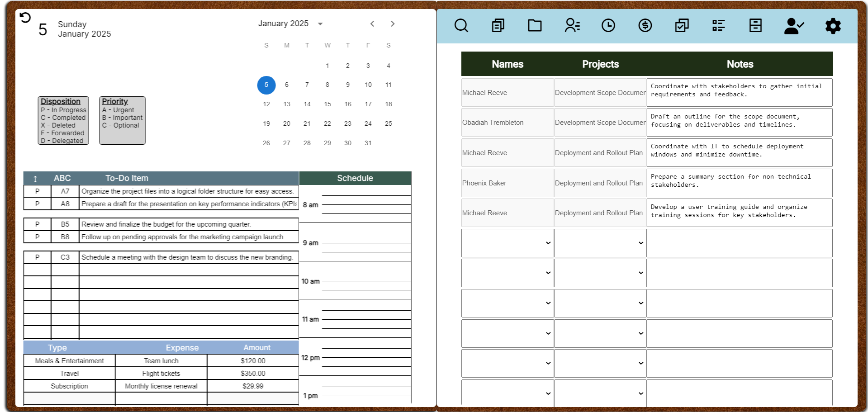Open the folder icon in the toolbar
868x412 pixels.
tap(535, 26)
